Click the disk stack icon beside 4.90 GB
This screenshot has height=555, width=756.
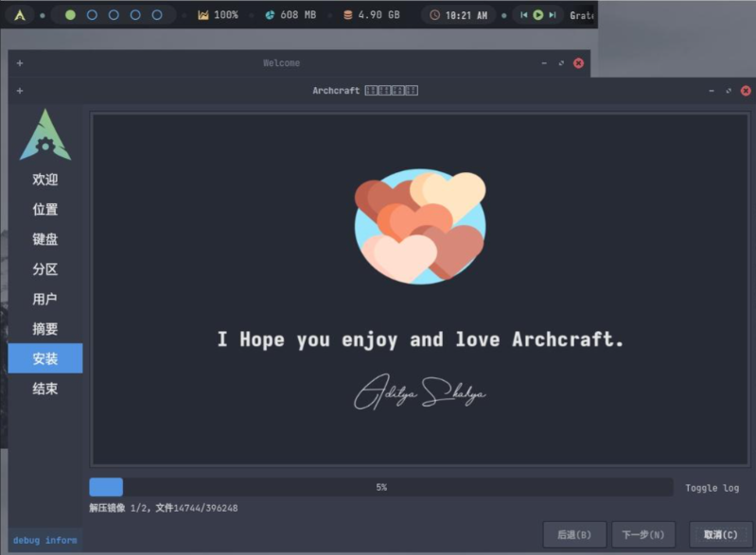[347, 15]
